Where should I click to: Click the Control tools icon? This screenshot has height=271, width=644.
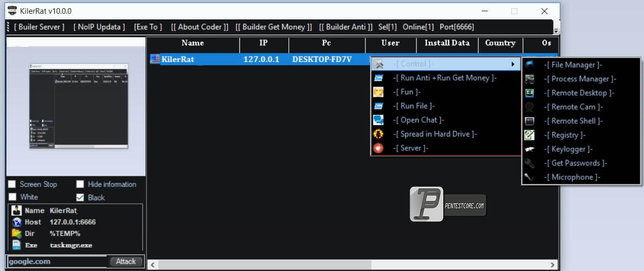tap(378, 64)
